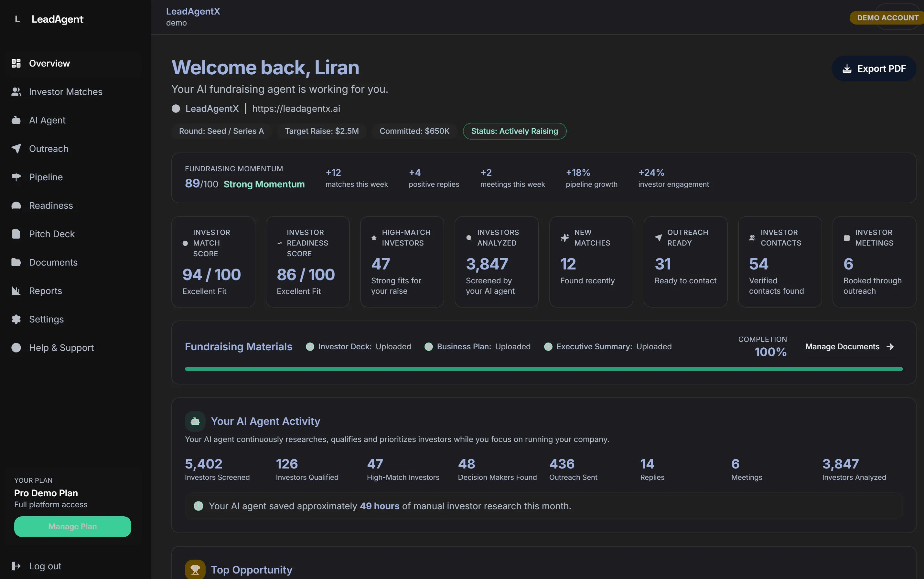
Task: Click the AI Agent robot icon
Action: [16, 120]
